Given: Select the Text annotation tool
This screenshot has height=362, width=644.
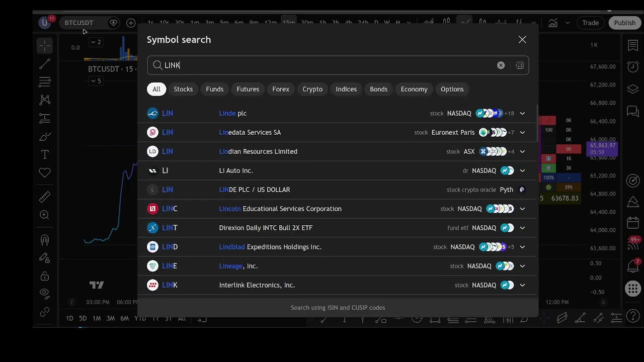Looking at the screenshot, I should click(x=45, y=155).
